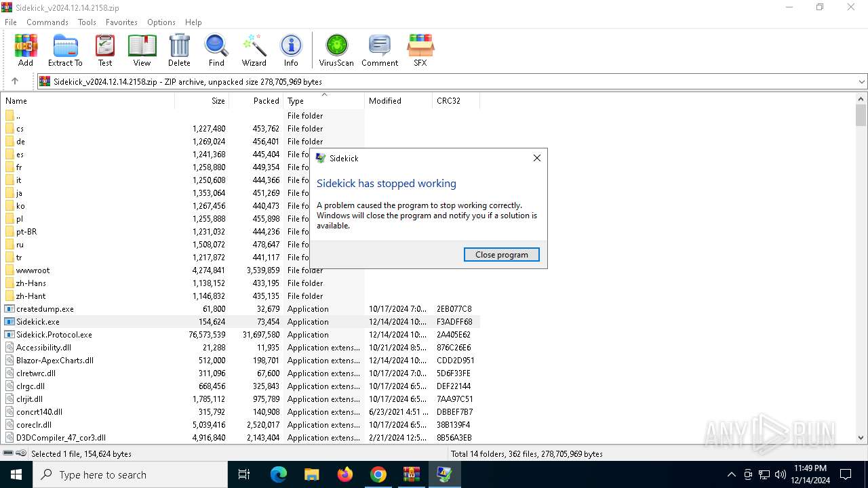The width and height of the screenshot is (868, 488).
Task: Click the Info toolbar icon
Action: (x=291, y=51)
